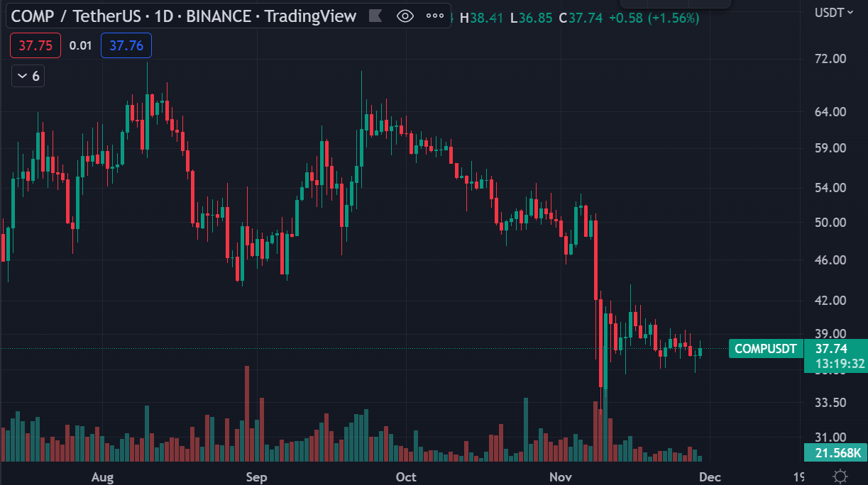Open chart settings gear icon
The image size is (868, 485).
840,476
